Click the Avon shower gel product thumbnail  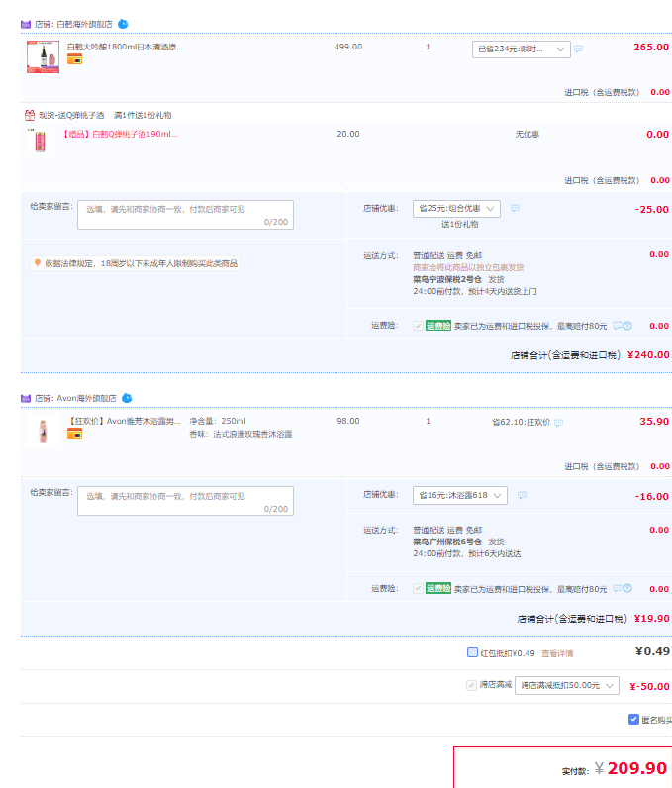click(x=44, y=432)
